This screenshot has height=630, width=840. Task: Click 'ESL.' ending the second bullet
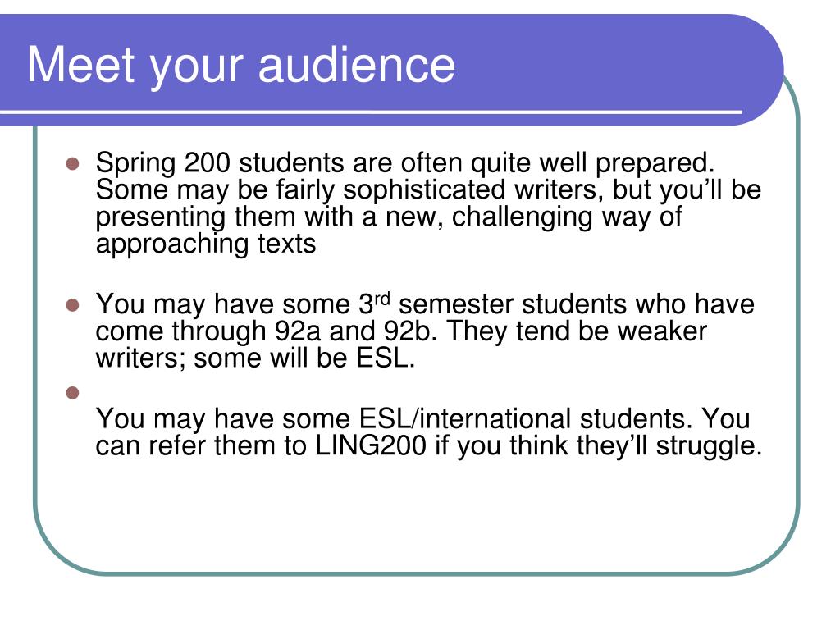pyautogui.click(x=386, y=358)
